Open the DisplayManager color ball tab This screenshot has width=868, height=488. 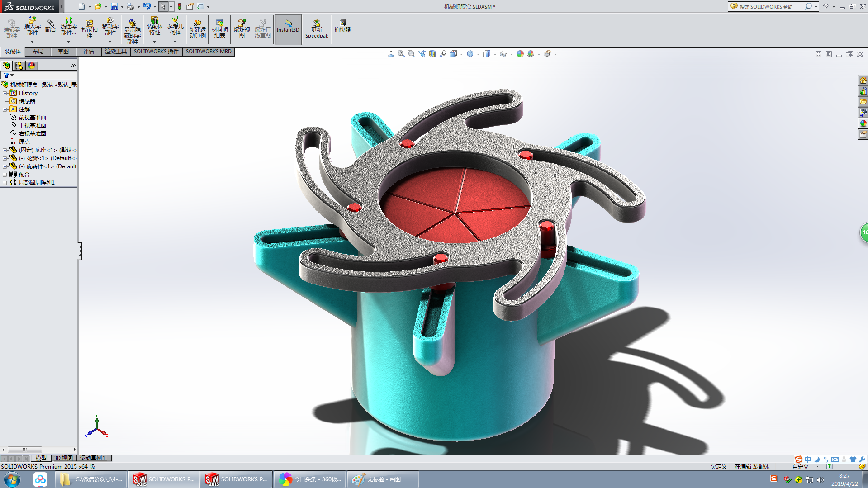pos(32,66)
